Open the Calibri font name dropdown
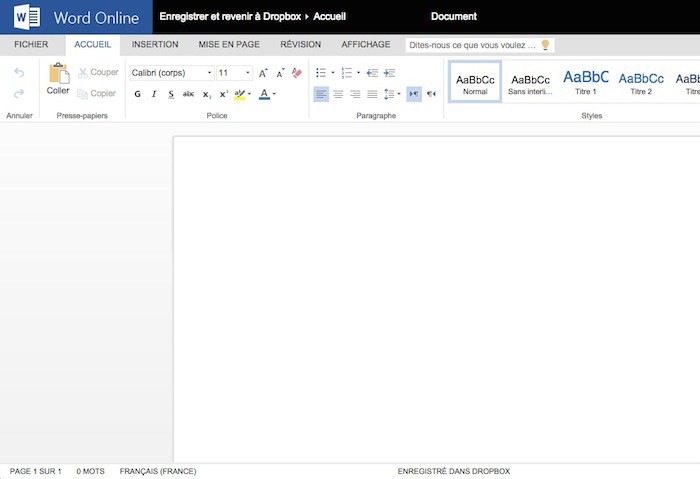 tap(171, 73)
